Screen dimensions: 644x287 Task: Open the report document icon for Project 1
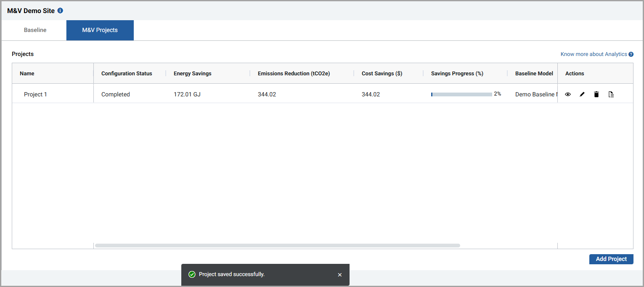tap(611, 95)
